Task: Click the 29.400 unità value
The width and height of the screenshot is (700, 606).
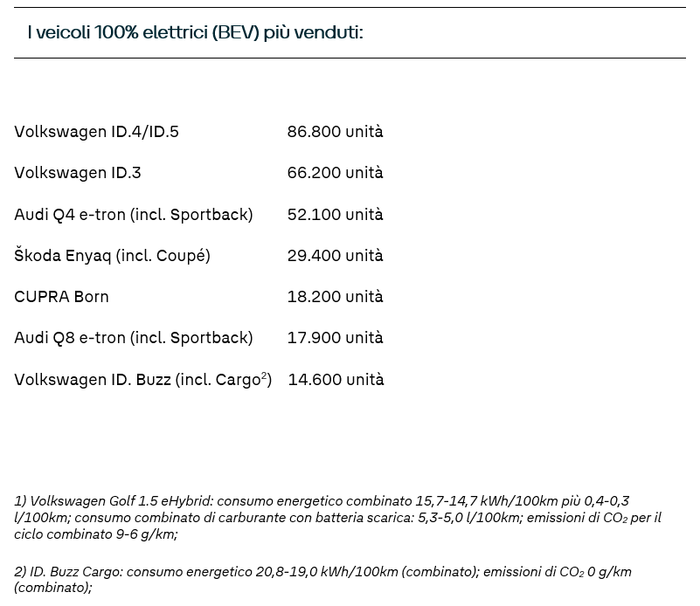Action: pos(335,256)
